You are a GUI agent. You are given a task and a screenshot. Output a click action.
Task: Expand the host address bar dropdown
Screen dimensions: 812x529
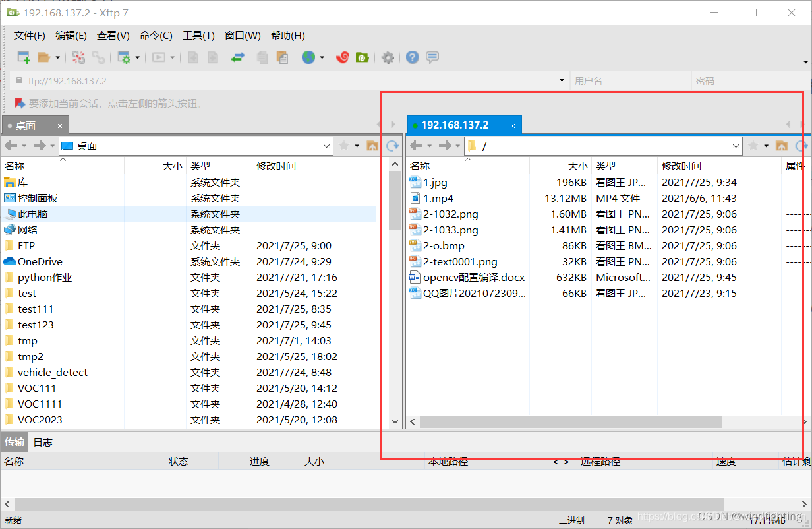point(562,80)
